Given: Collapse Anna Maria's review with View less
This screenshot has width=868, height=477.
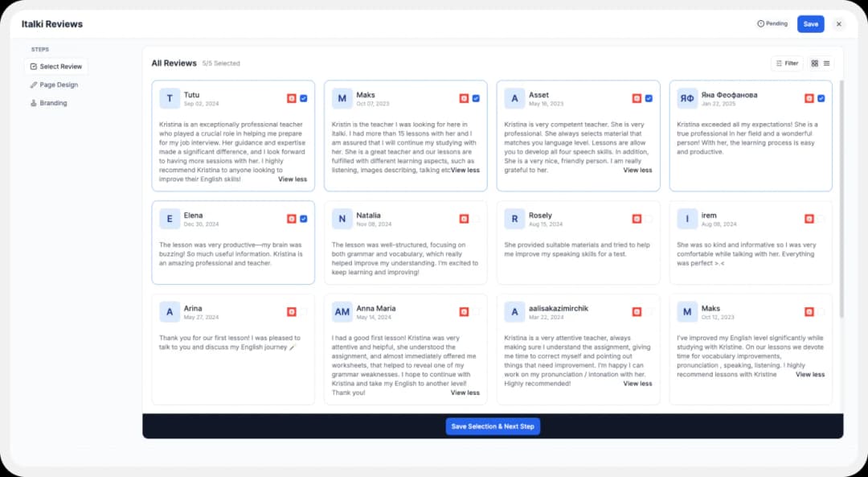Looking at the screenshot, I should point(465,392).
